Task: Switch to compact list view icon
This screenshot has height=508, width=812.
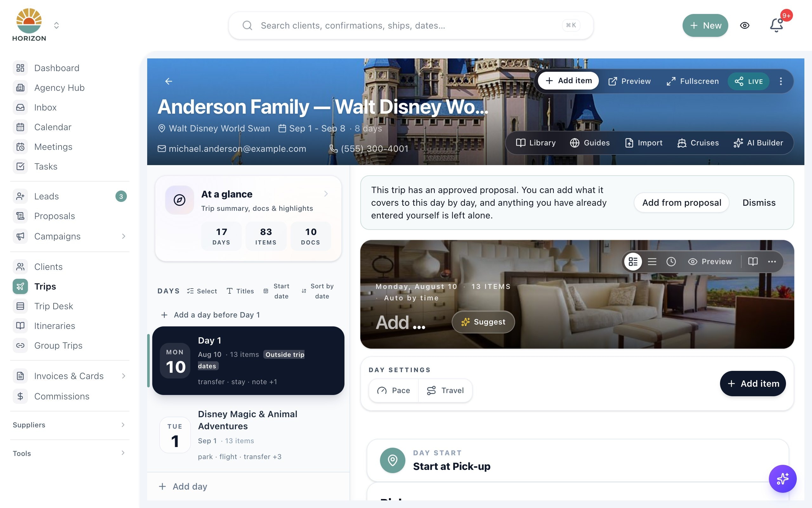Action: 652,261
